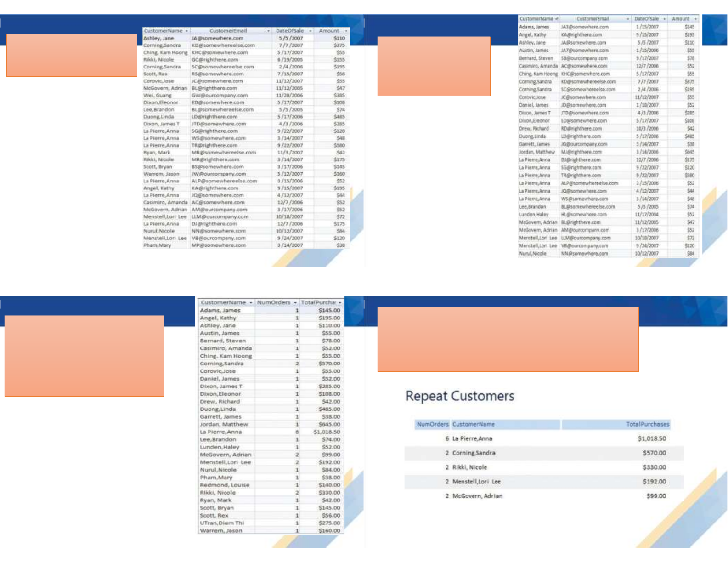The height and width of the screenshot is (563, 728).
Task: Select the 'Repeat Customers' report title
Action: tap(460, 396)
